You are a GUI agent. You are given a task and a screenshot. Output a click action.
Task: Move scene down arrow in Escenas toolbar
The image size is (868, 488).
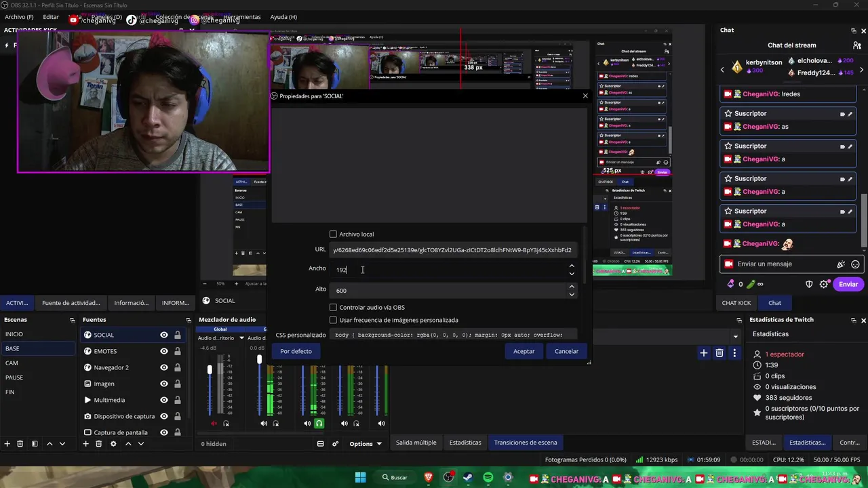click(62, 444)
